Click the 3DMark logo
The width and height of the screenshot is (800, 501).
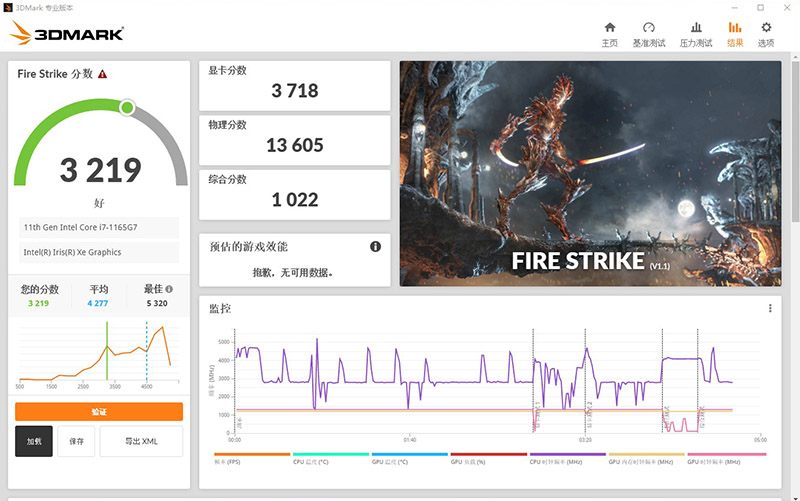click(66, 33)
